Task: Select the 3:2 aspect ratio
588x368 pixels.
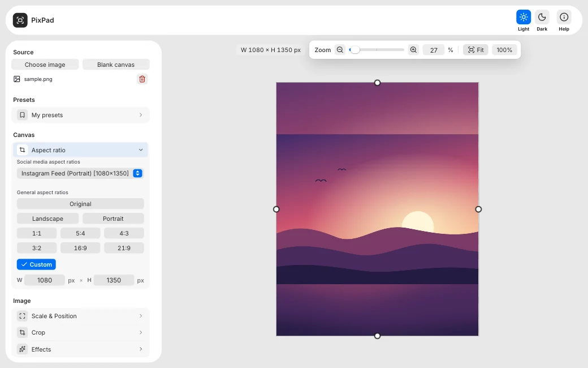Action: point(37,248)
